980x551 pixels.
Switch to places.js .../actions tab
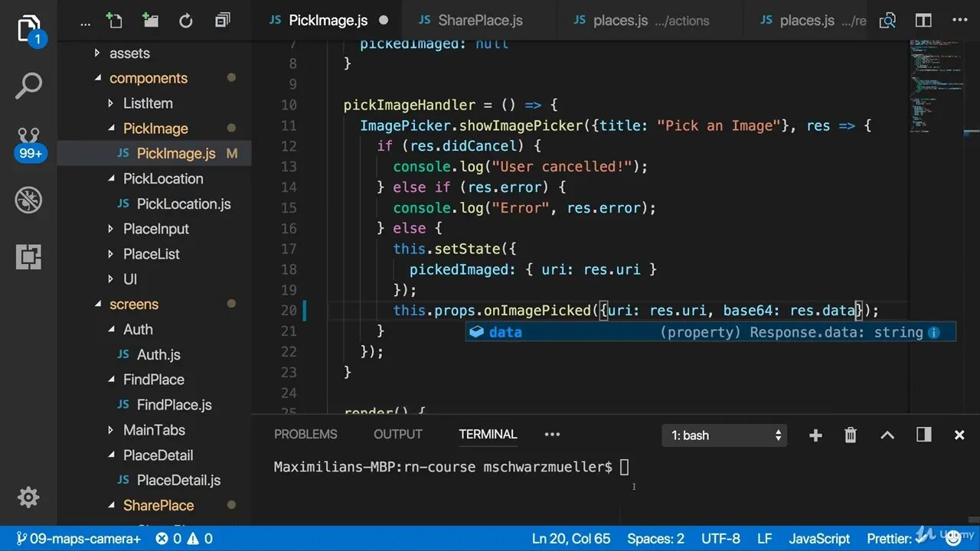click(650, 21)
